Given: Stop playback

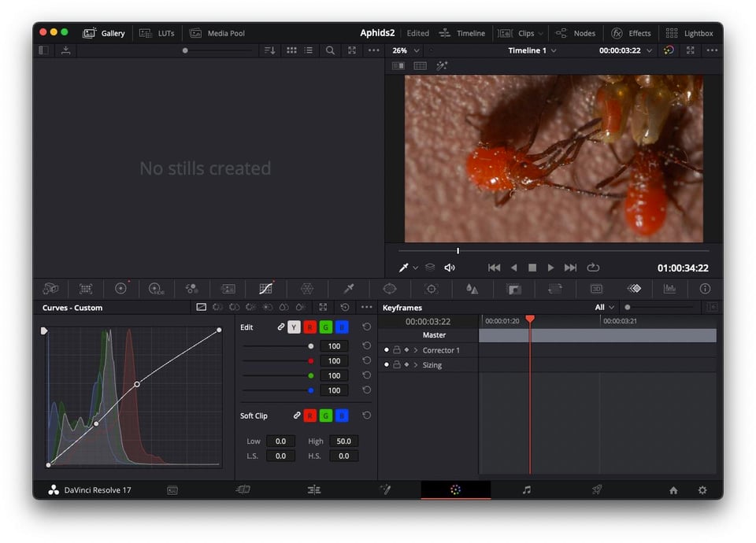Looking at the screenshot, I should (532, 268).
